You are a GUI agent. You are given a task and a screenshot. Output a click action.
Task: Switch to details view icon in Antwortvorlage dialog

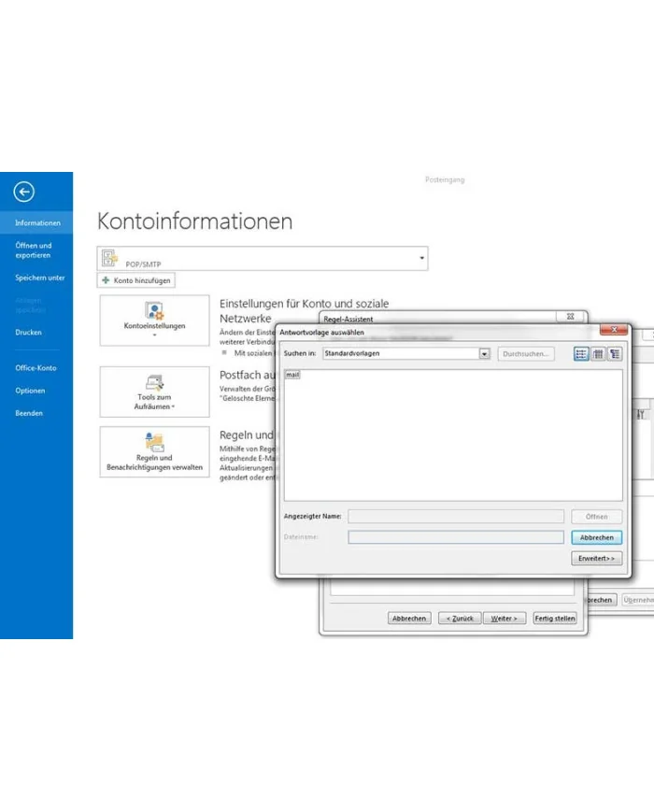coord(598,354)
